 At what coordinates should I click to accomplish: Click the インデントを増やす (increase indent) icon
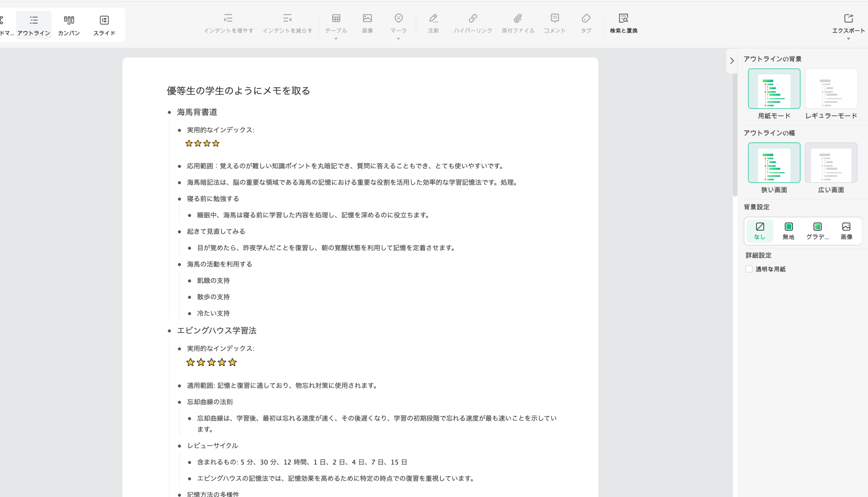point(228,18)
